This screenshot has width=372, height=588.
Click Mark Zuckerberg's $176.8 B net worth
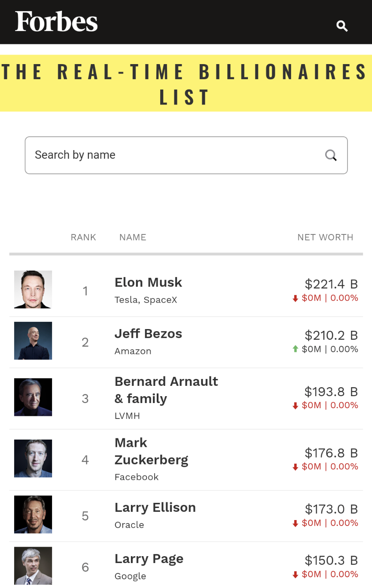(x=331, y=453)
